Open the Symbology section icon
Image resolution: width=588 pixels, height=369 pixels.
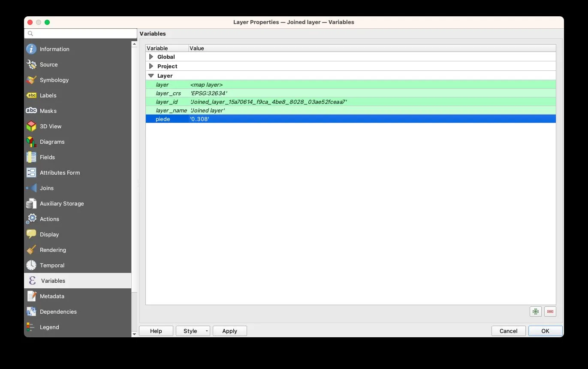click(31, 80)
